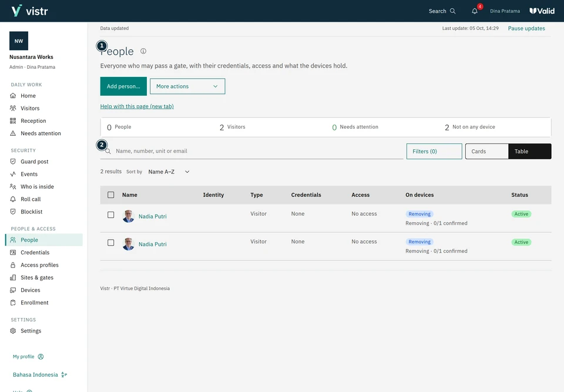Select People in the sidebar menu
The image size is (564, 392).
(x=44, y=240)
